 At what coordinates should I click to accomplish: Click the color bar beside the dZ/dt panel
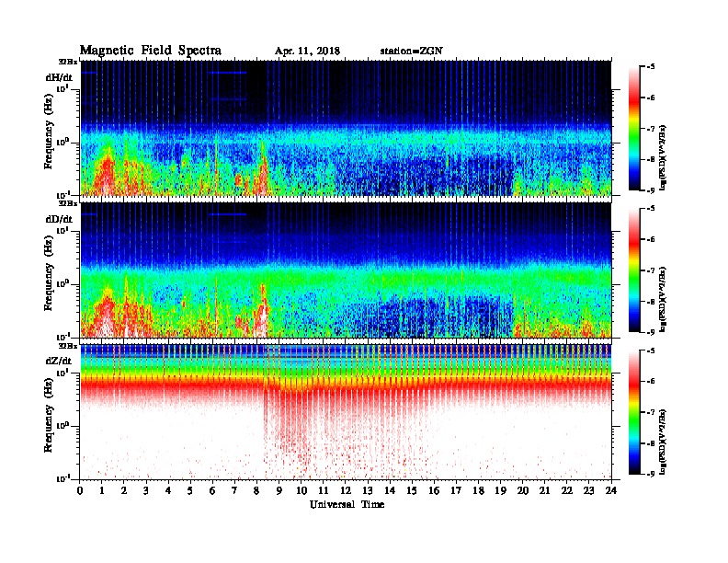point(634,412)
